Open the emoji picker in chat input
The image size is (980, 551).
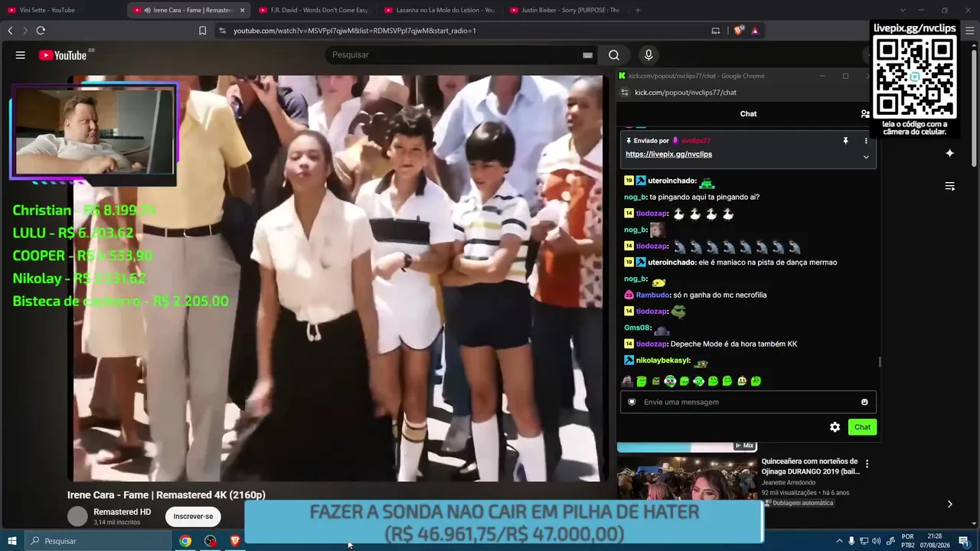tap(864, 402)
